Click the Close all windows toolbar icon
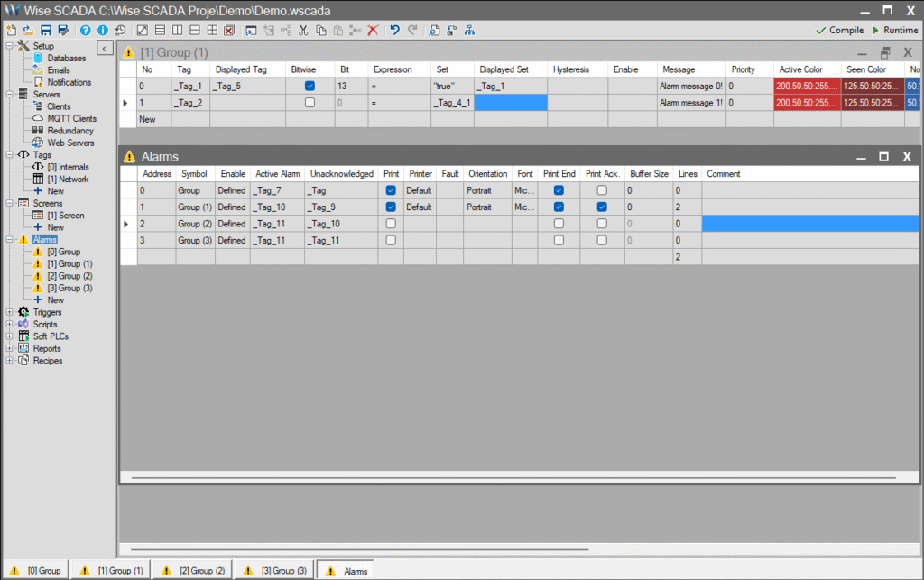Screen dimensions: 924x580 pyautogui.click(x=229, y=30)
